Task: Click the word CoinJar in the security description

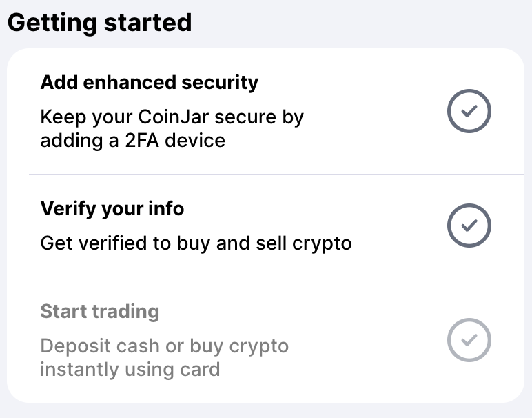Action: (174, 117)
